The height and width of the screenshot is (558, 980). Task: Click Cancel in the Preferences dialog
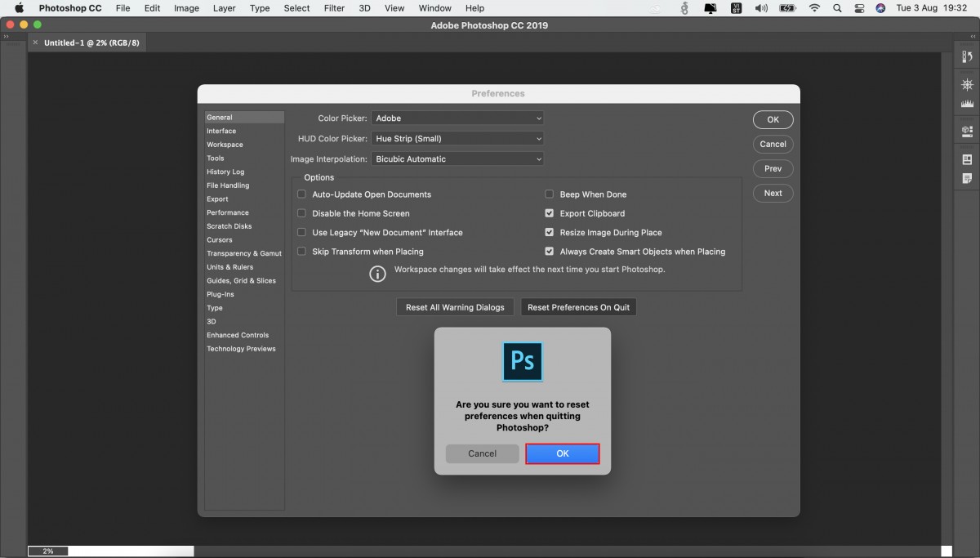point(773,144)
